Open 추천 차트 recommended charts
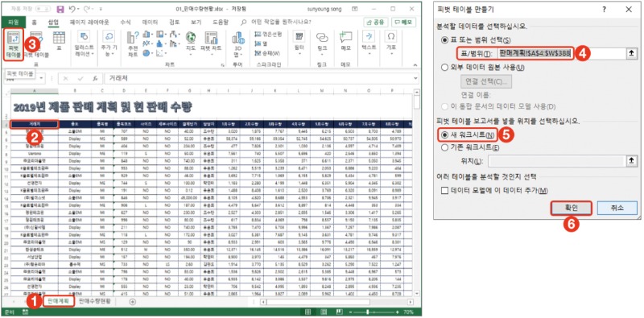This screenshot has width=644, height=318. point(133,44)
